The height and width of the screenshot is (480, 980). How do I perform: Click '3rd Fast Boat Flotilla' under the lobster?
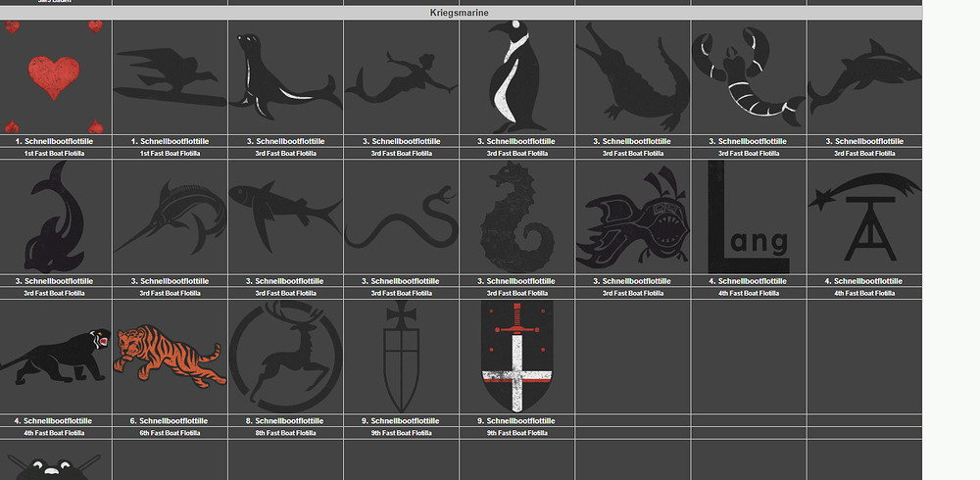(749, 153)
